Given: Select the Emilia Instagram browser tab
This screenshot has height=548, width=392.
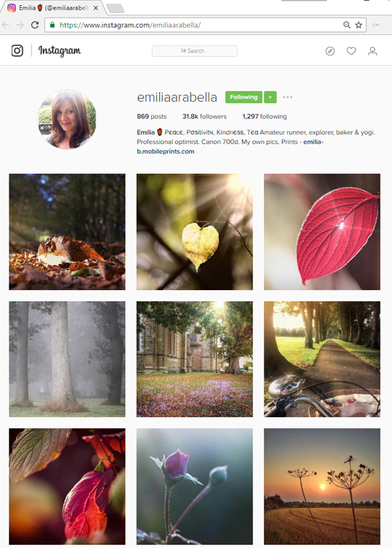Looking at the screenshot, I should 53,8.
